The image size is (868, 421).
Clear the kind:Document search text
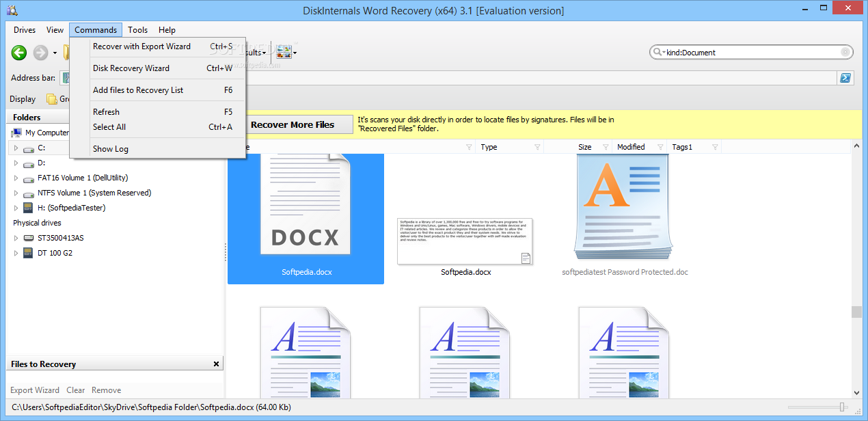point(845,53)
